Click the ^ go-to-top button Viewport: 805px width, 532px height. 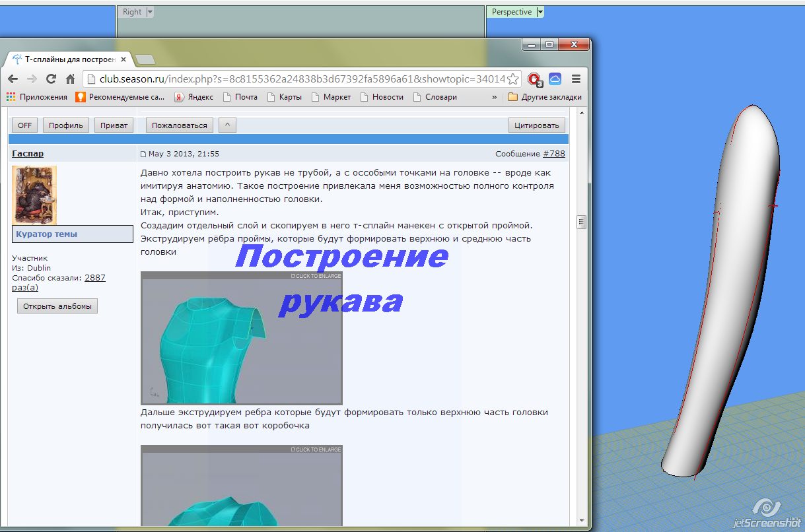(x=227, y=125)
